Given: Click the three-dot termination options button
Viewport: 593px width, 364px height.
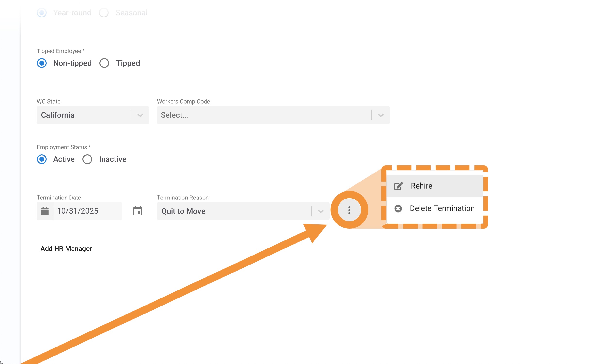Looking at the screenshot, I should tap(349, 210).
